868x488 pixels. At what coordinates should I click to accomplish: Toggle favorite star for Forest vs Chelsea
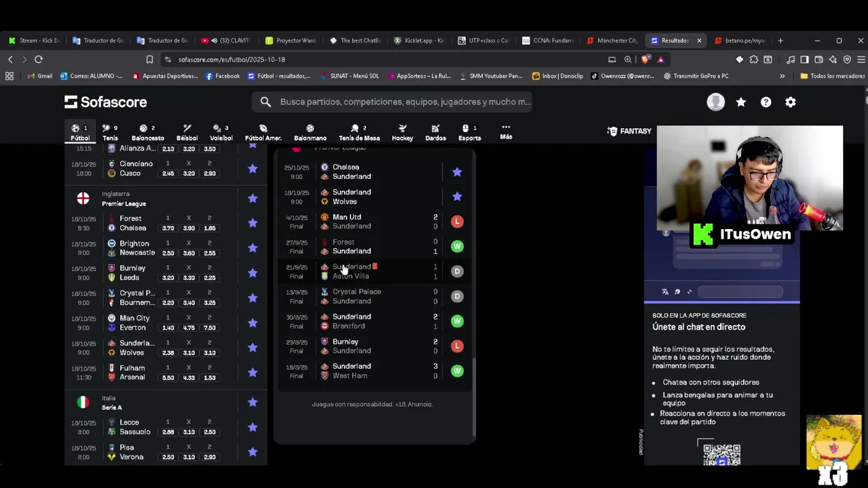click(252, 223)
